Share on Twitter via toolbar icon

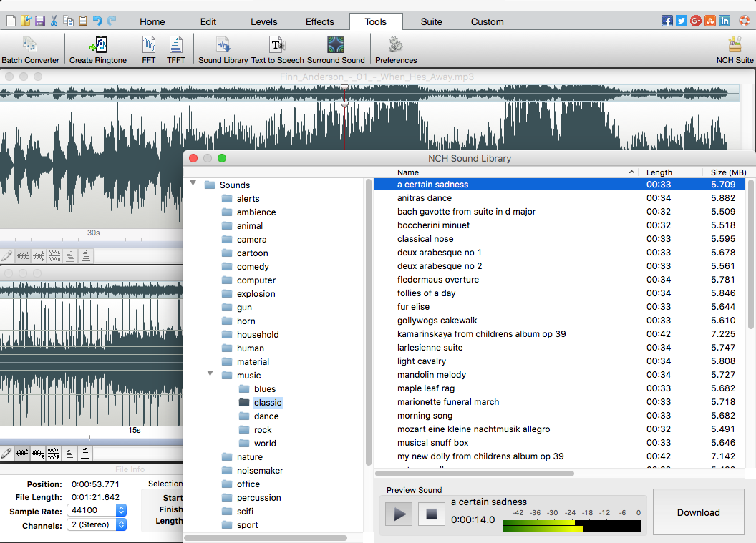tap(682, 21)
